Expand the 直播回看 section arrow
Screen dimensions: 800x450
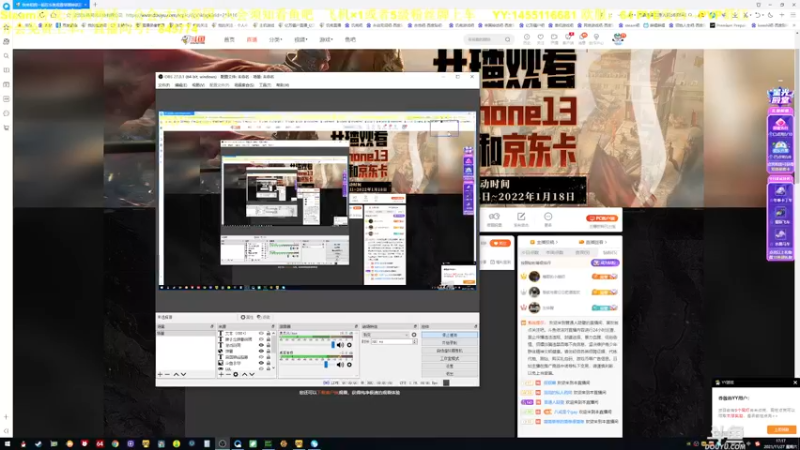click(606, 242)
